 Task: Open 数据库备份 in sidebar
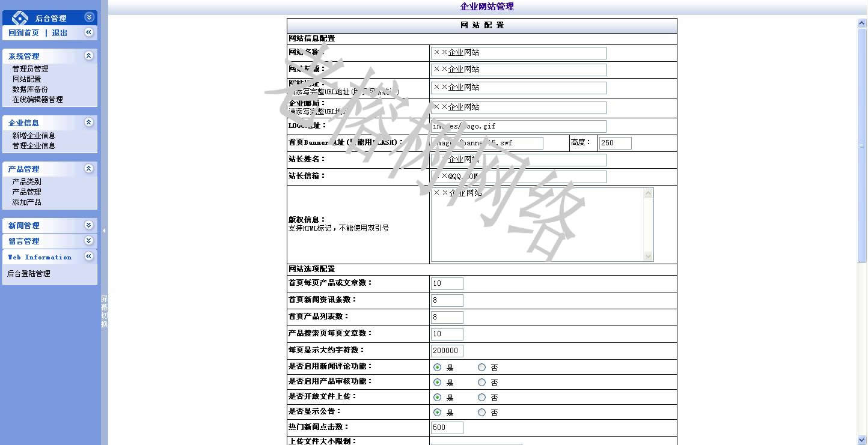(30, 89)
